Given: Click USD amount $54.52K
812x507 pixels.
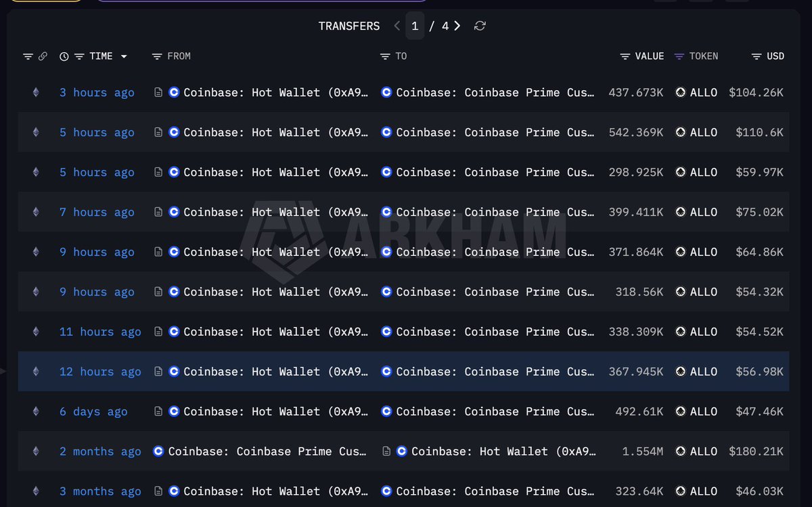Looking at the screenshot, I should point(760,332).
